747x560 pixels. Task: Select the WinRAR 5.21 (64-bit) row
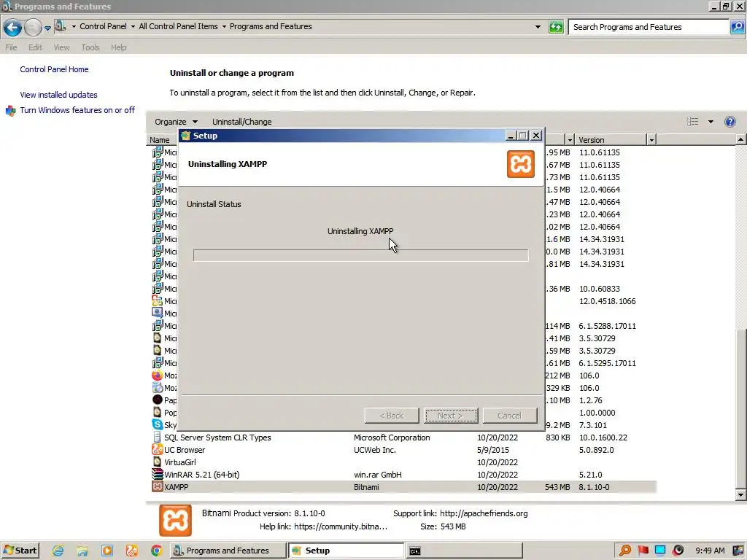(x=403, y=475)
